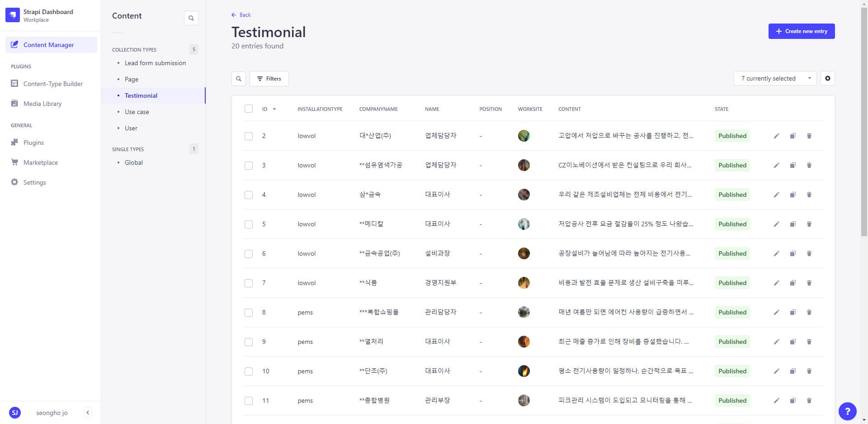Collapse the left navigation sidebar
868x424 pixels.
[88, 412]
